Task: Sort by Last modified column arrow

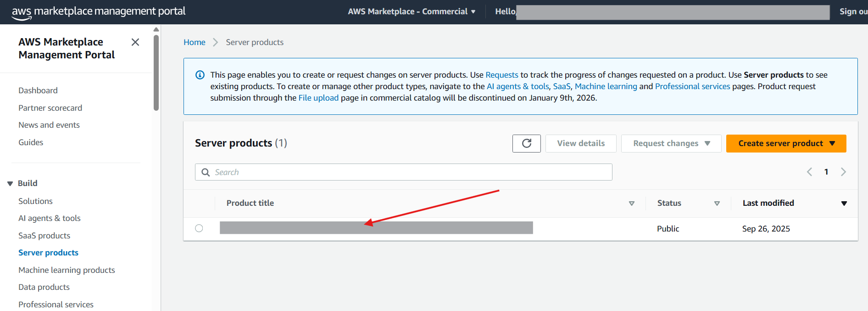Action: (844, 204)
